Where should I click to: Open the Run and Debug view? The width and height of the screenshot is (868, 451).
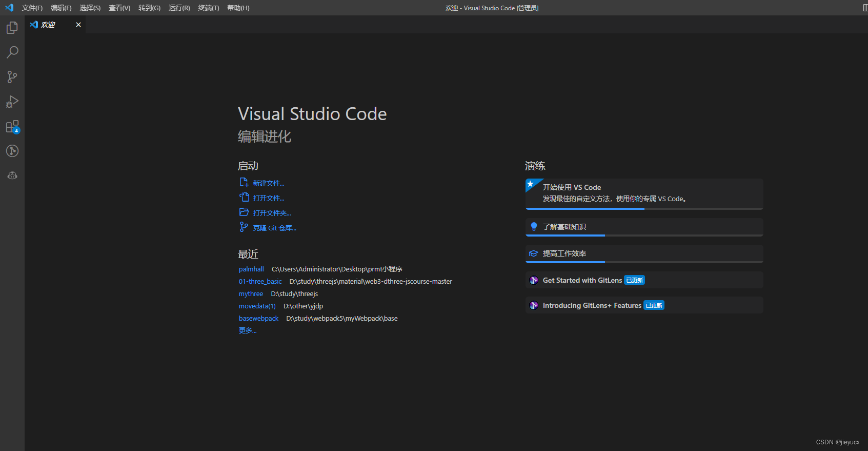point(12,102)
